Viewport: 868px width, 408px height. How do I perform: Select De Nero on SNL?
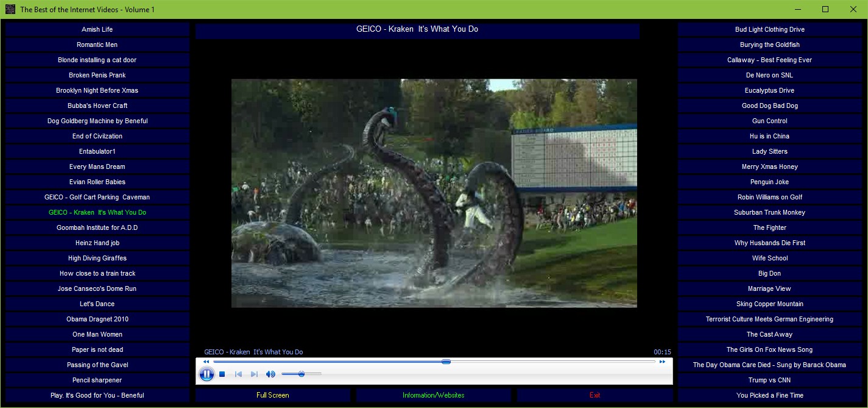(x=770, y=75)
